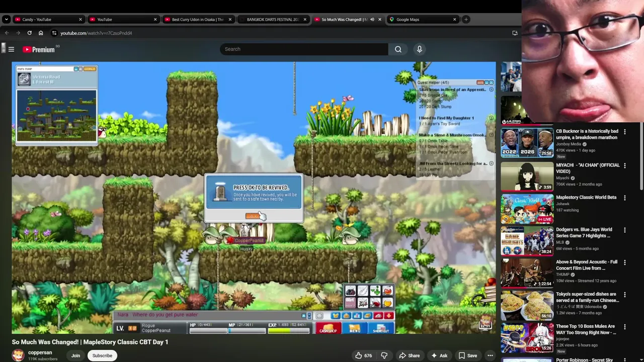Click the YouTube search input field
This screenshot has height=362, width=644.
coord(304,49)
